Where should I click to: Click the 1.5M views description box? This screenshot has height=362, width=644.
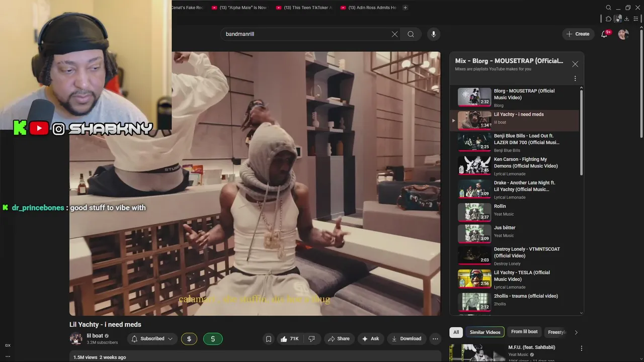coord(255,357)
